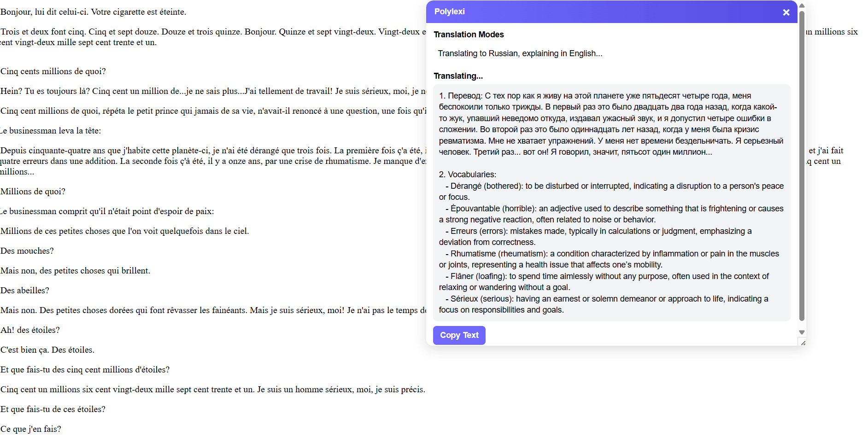The image size is (868, 436).
Task: Click the Polylexi title bar
Action: (599, 12)
